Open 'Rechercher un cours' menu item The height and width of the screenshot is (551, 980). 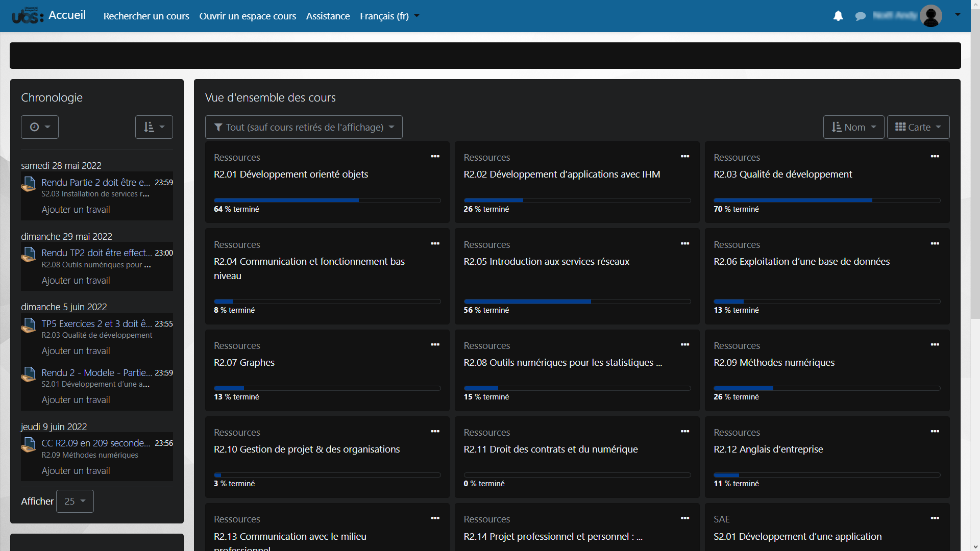(x=146, y=16)
